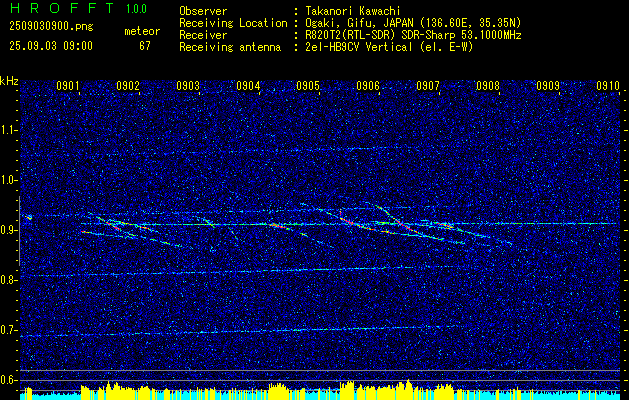Click the meteor count 67
Image resolution: width=629 pixels, height=400 pixels.
[x=145, y=46]
